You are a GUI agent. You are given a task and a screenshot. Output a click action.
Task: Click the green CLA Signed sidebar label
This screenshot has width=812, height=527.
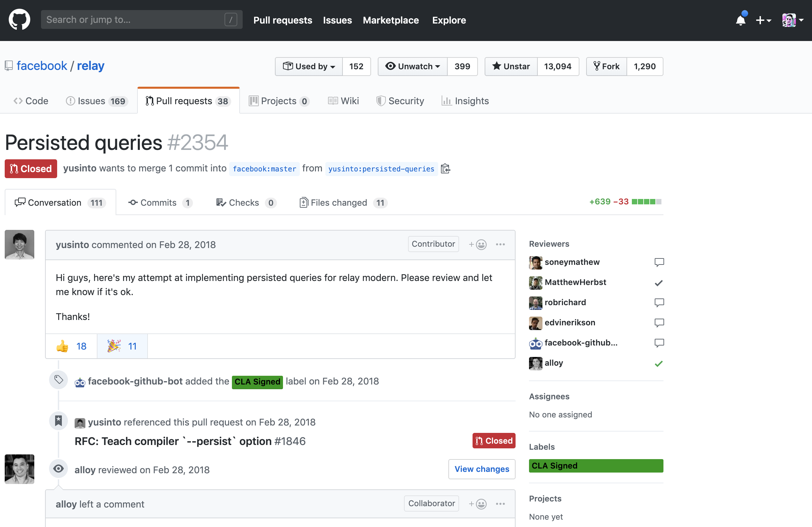595,465
